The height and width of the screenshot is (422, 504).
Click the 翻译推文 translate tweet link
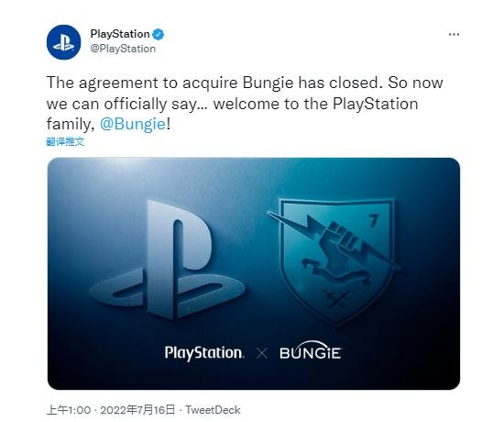pyautogui.click(x=65, y=141)
